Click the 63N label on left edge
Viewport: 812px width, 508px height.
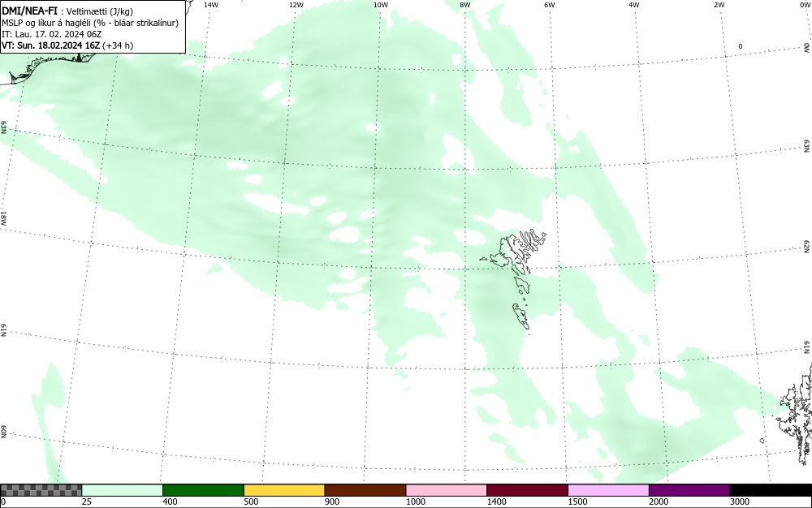(3, 127)
